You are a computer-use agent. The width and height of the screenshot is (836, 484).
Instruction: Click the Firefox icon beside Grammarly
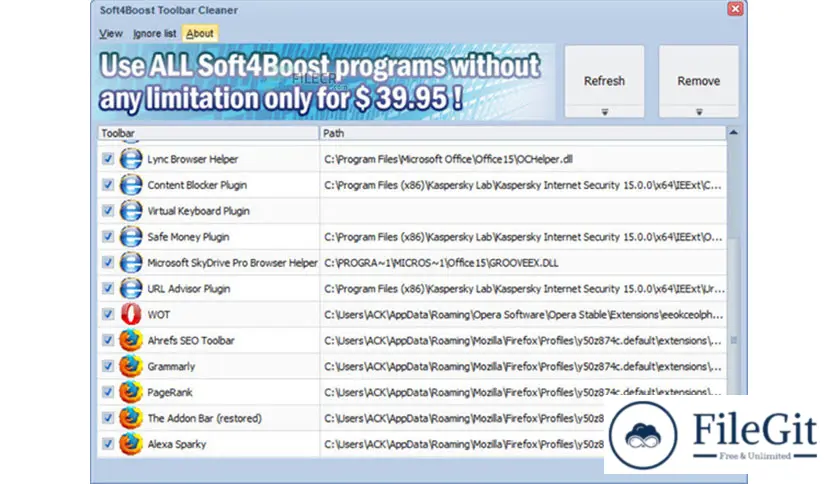[131, 366]
